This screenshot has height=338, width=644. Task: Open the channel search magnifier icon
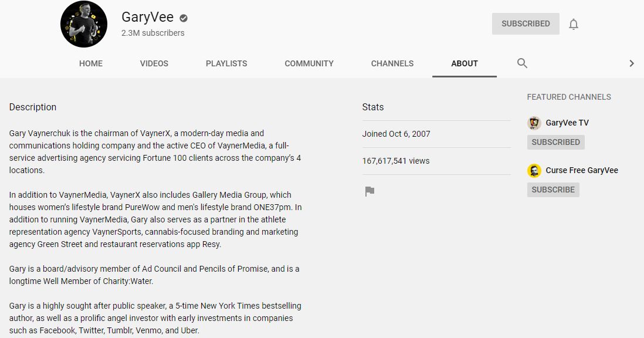point(522,63)
